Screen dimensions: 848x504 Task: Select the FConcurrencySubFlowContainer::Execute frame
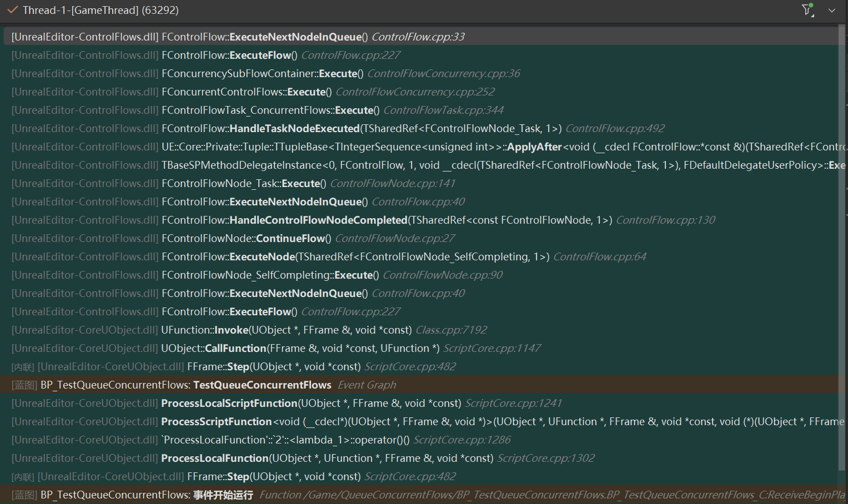click(262, 73)
